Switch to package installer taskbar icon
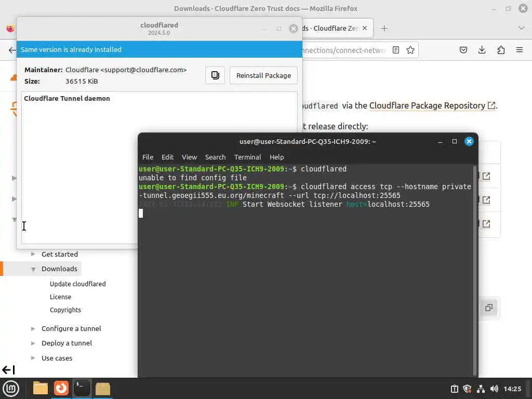This screenshot has width=532, height=399. click(x=102, y=389)
